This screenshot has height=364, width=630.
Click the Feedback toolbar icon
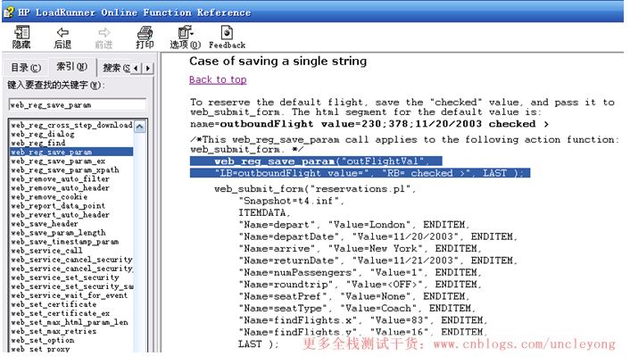pyautogui.click(x=227, y=32)
